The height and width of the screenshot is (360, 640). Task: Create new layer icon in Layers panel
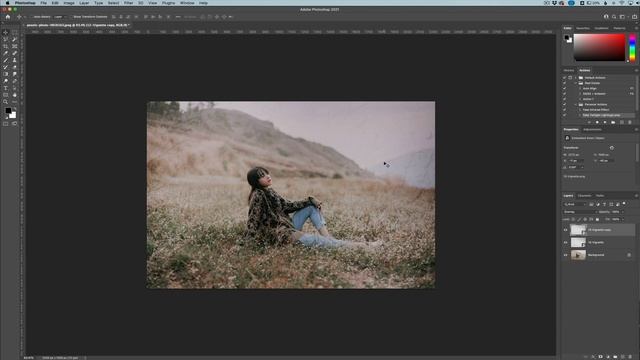622,357
